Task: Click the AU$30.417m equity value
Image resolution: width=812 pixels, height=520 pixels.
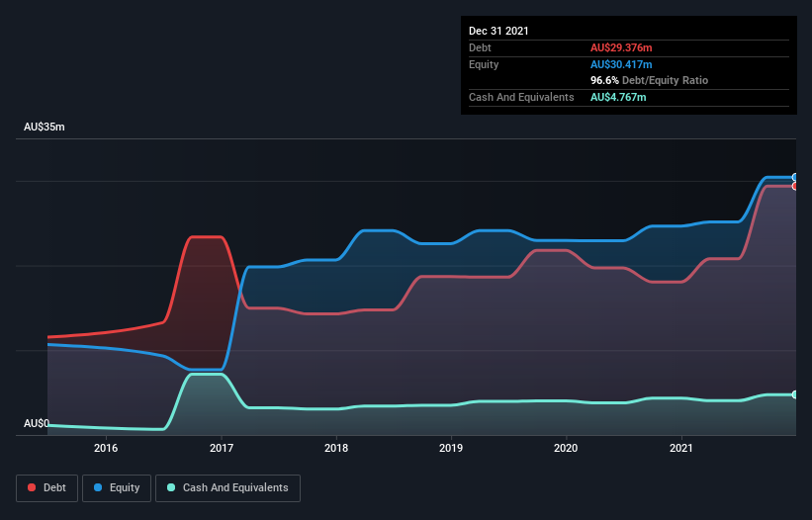Action: point(621,64)
